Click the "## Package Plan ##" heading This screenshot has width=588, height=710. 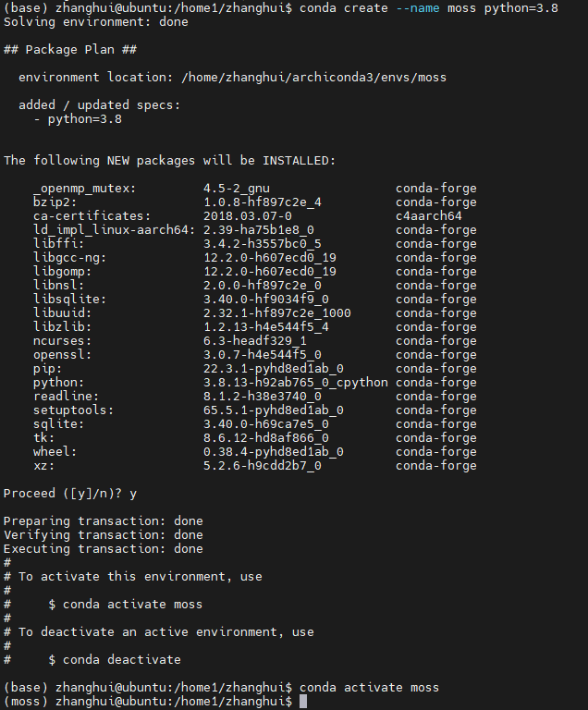click(70, 50)
